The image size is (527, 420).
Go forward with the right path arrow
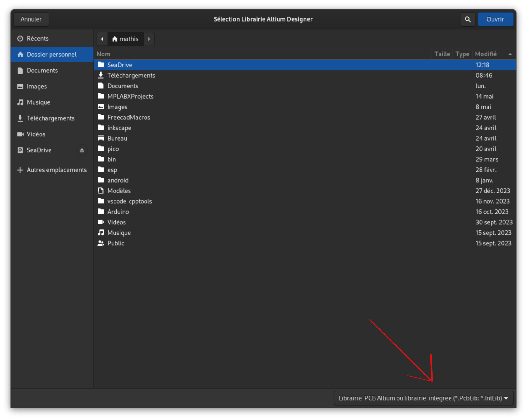[149, 39]
